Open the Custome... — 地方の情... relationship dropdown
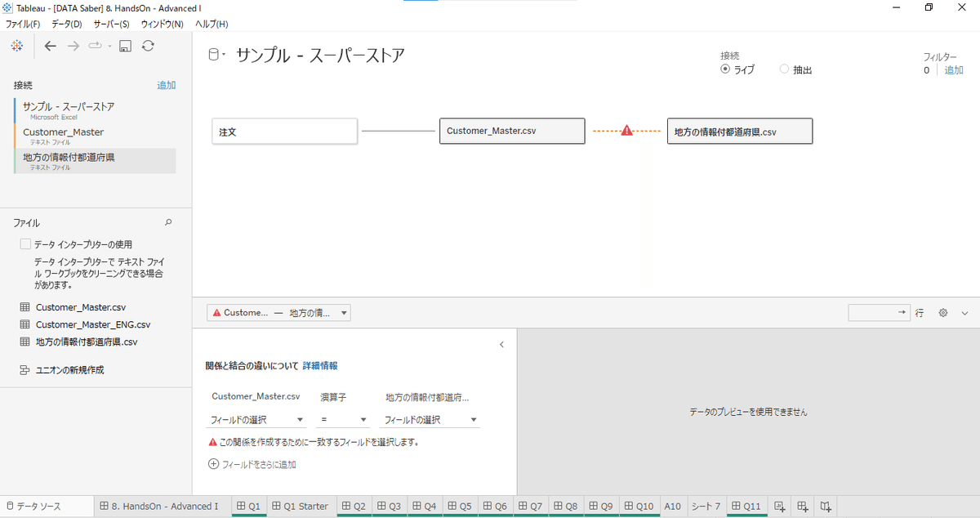The height and width of the screenshot is (518, 980). pyautogui.click(x=279, y=312)
